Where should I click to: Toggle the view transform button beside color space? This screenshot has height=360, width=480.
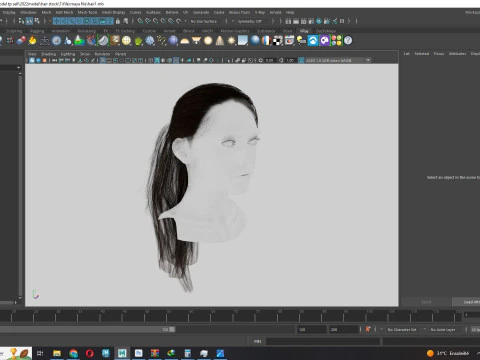[x=301, y=60]
